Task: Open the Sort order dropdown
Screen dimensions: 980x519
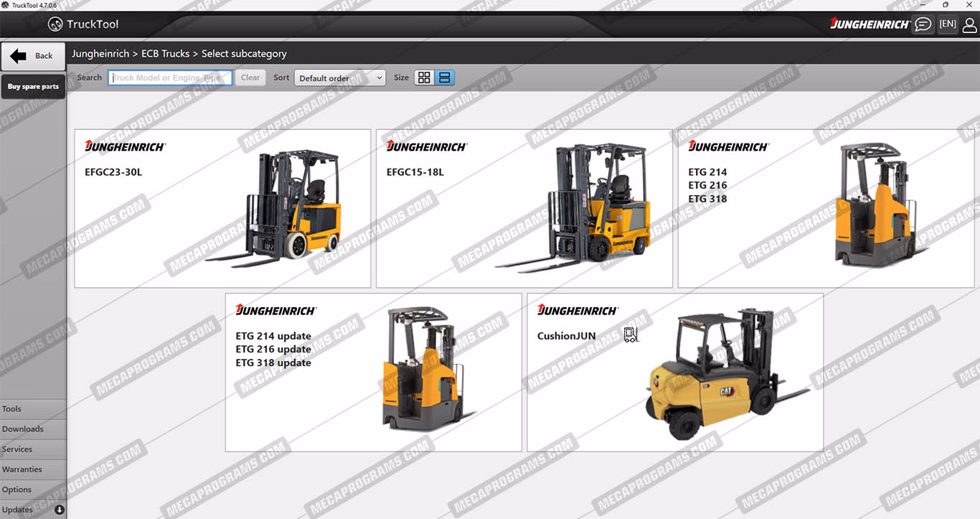Action: coord(340,78)
